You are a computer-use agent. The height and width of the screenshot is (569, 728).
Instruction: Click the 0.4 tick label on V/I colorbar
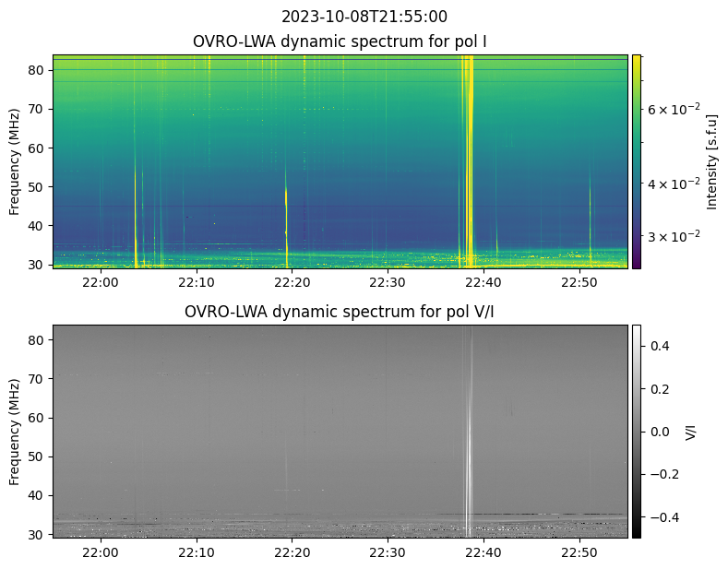(658, 346)
